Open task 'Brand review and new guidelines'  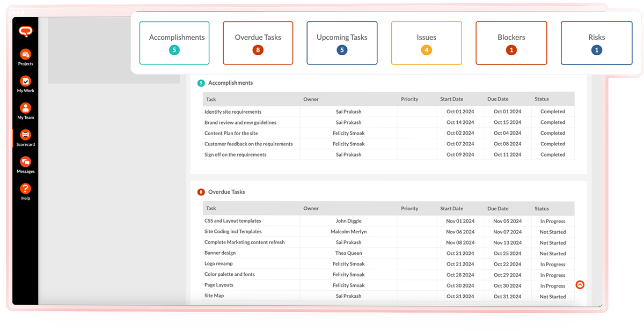[240, 123]
